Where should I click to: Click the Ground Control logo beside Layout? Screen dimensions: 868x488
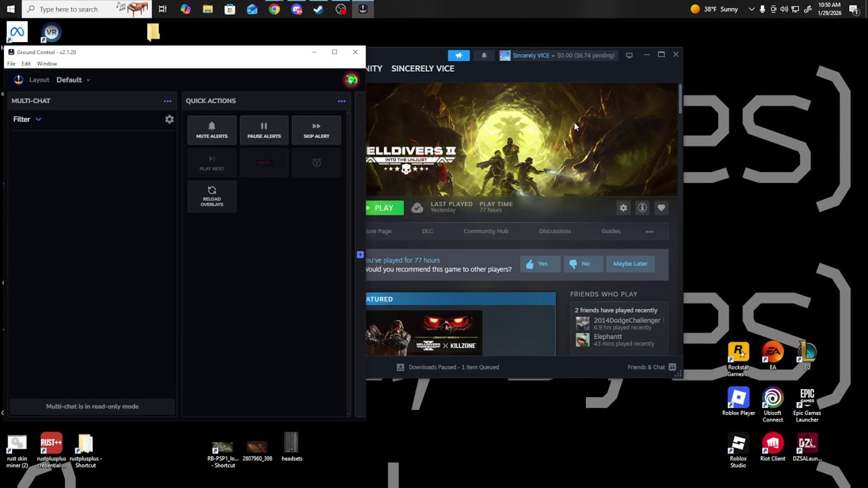click(18, 80)
